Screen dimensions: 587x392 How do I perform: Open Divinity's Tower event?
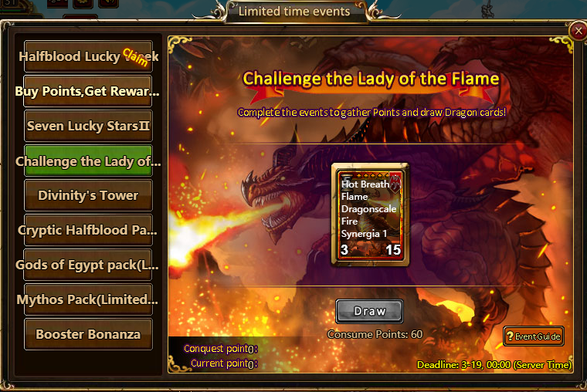pos(88,195)
